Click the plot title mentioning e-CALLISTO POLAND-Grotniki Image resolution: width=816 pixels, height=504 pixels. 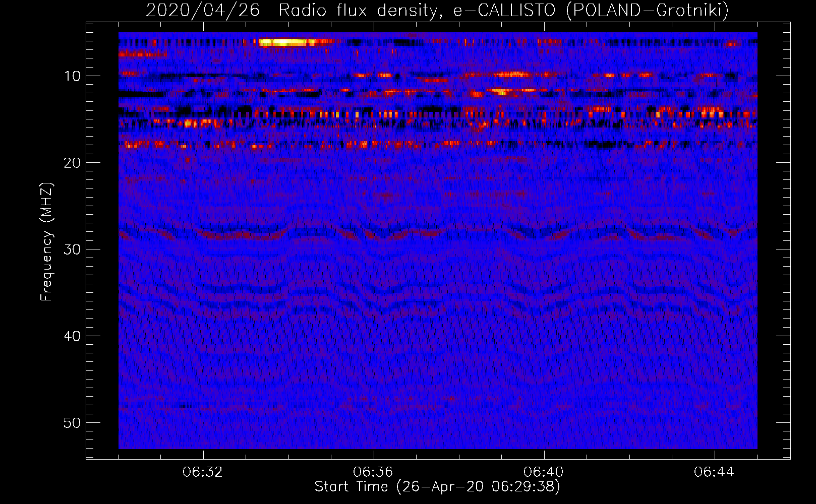[x=437, y=10]
